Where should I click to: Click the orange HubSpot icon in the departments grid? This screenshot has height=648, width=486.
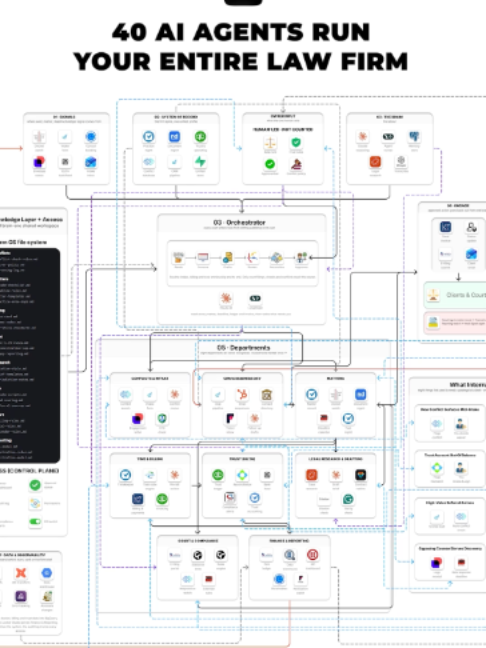coord(243,394)
